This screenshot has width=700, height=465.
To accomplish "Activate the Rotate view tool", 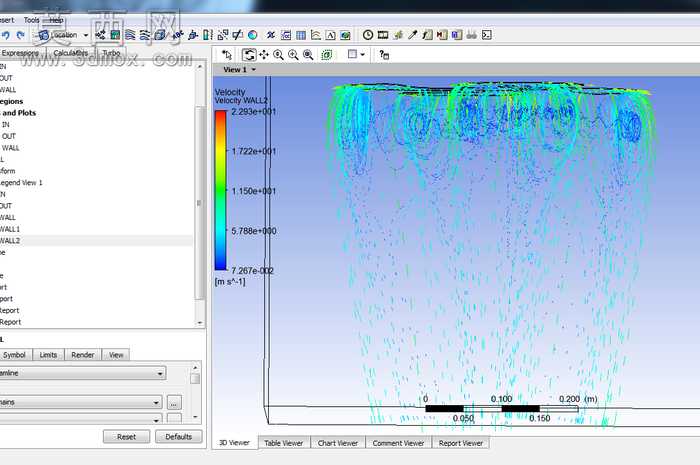I will 249,55.
